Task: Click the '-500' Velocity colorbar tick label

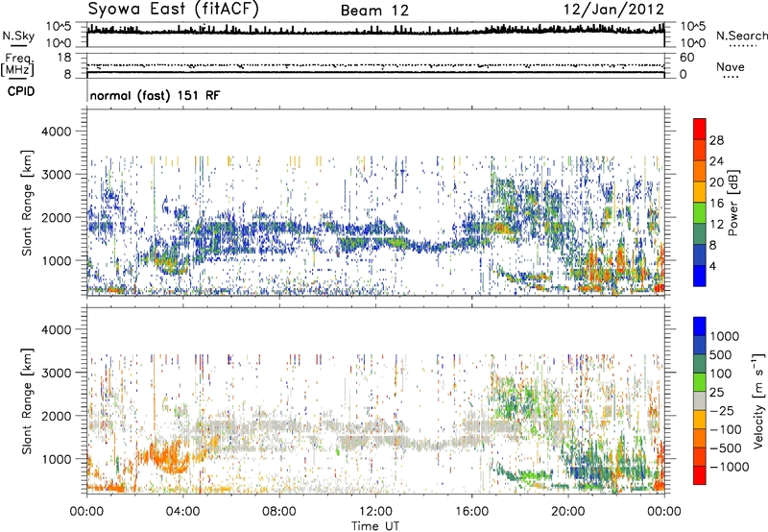Action: point(726,448)
